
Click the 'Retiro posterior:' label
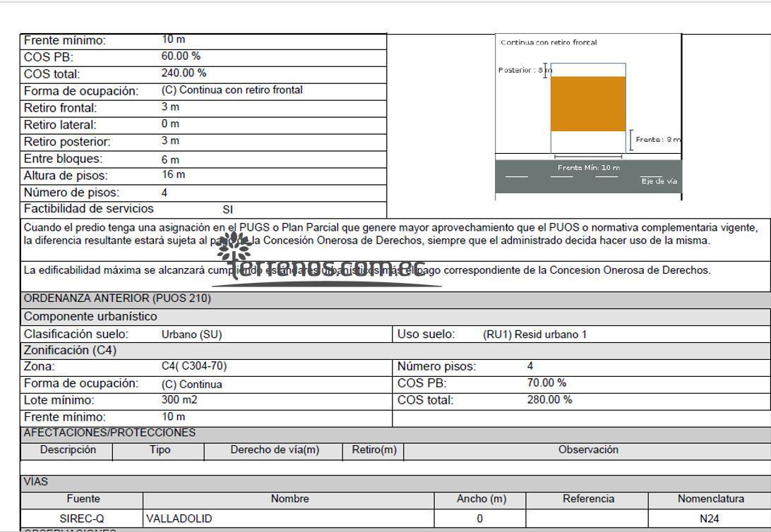click(x=67, y=142)
